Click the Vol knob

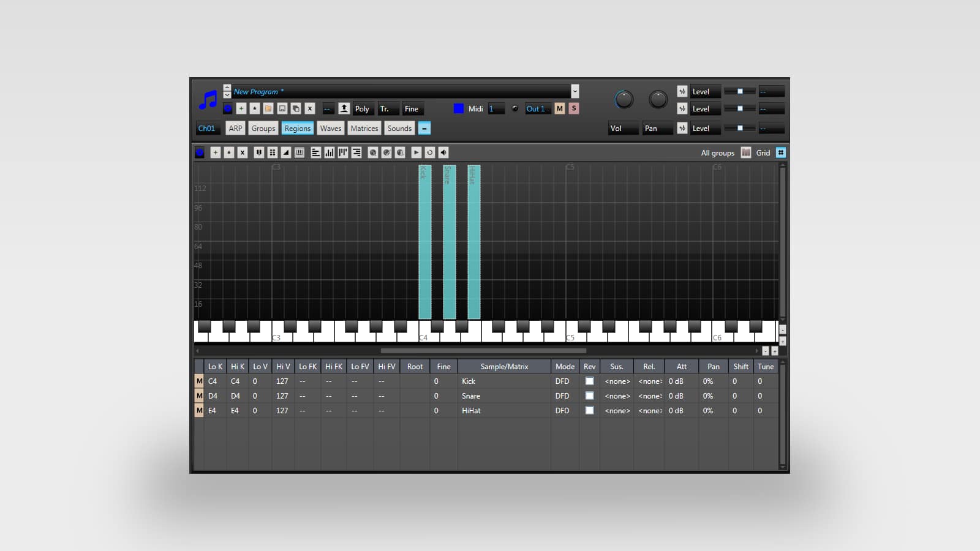click(624, 99)
